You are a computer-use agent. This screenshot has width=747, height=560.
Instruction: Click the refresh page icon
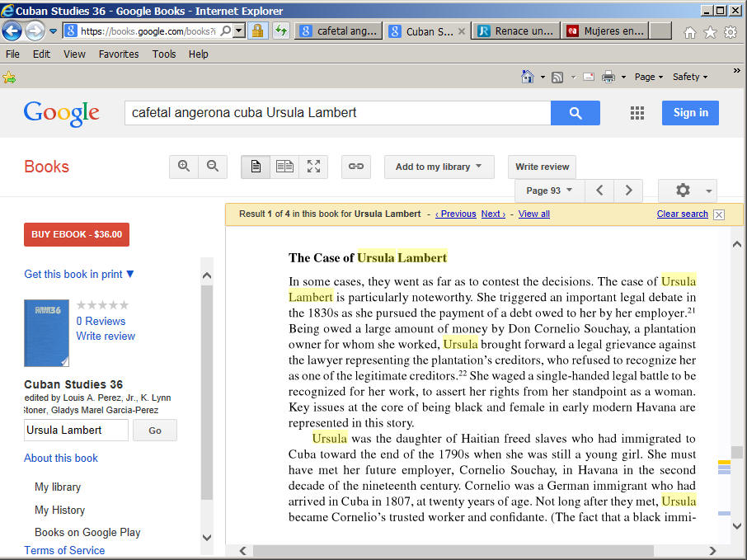pyautogui.click(x=281, y=31)
